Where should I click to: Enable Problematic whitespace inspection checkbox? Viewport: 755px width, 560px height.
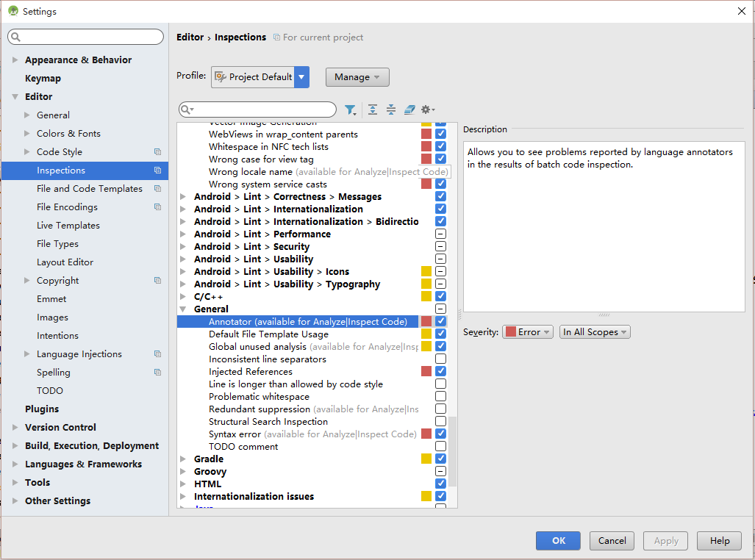coord(440,396)
